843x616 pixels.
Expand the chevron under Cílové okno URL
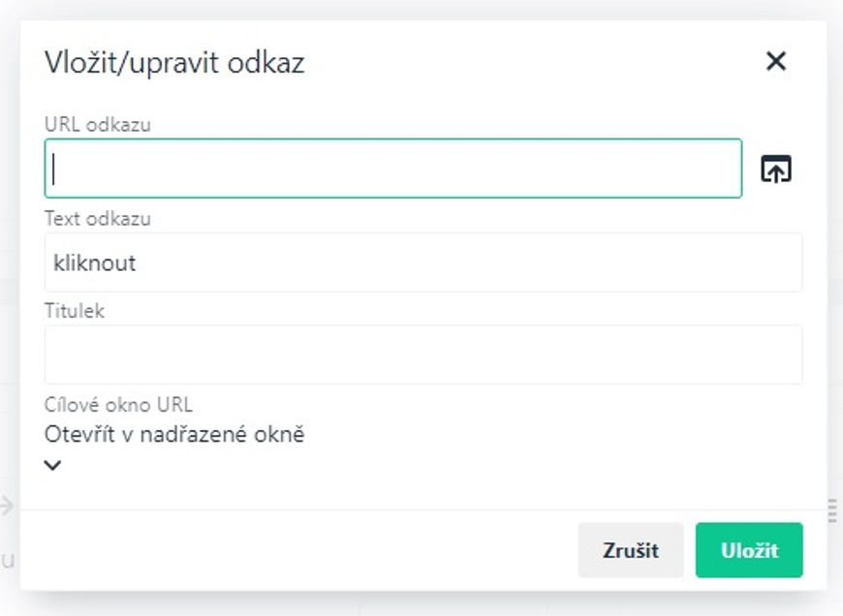(52, 465)
